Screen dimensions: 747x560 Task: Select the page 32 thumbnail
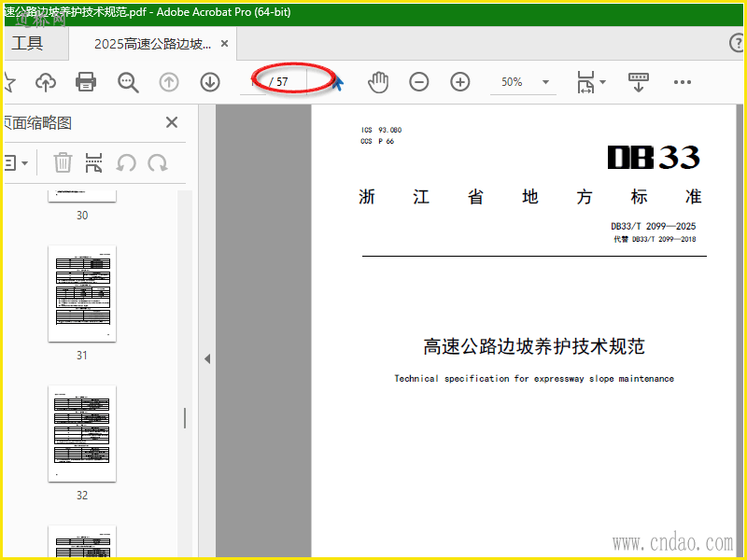tap(82, 433)
